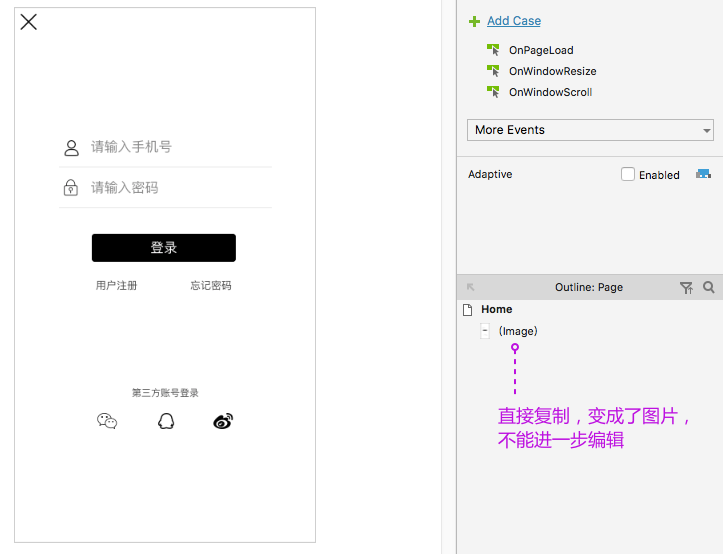Enable the Adaptive checkbox
The width and height of the screenshot is (723, 554).
coord(628,174)
